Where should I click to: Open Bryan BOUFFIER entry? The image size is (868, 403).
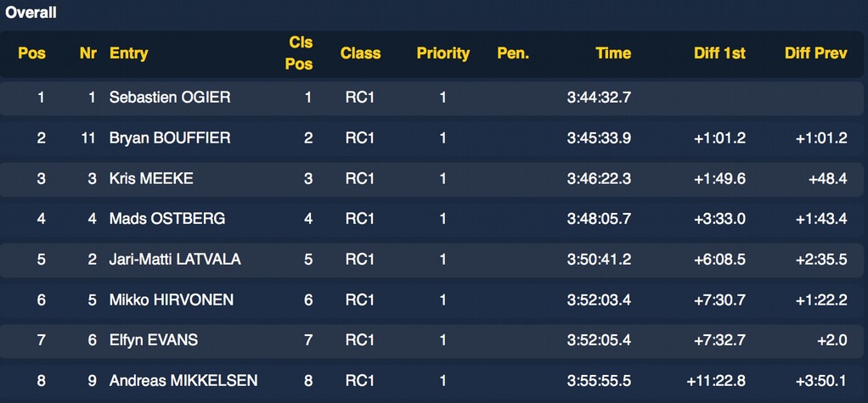[170, 138]
